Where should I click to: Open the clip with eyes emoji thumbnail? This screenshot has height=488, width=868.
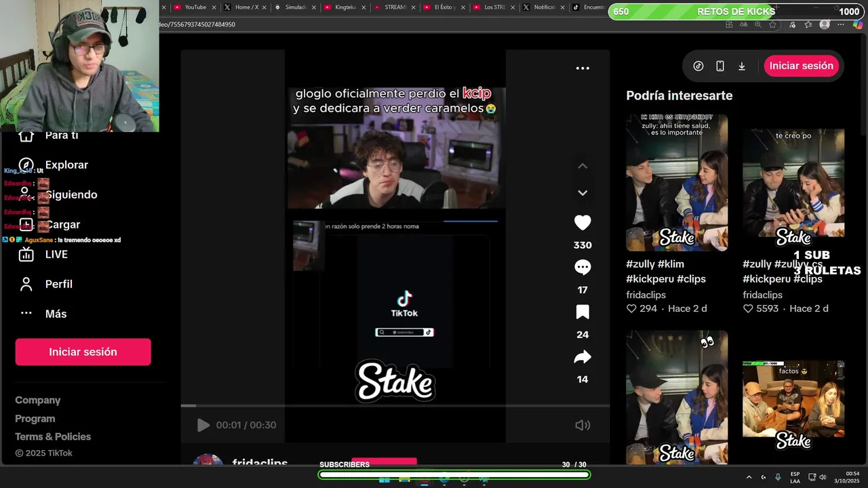coord(677,397)
